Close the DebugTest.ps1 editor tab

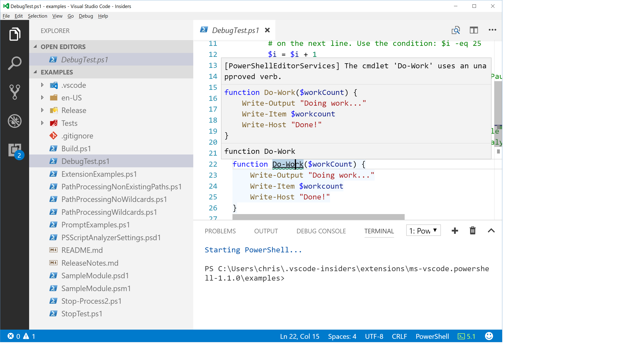[x=267, y=30]
